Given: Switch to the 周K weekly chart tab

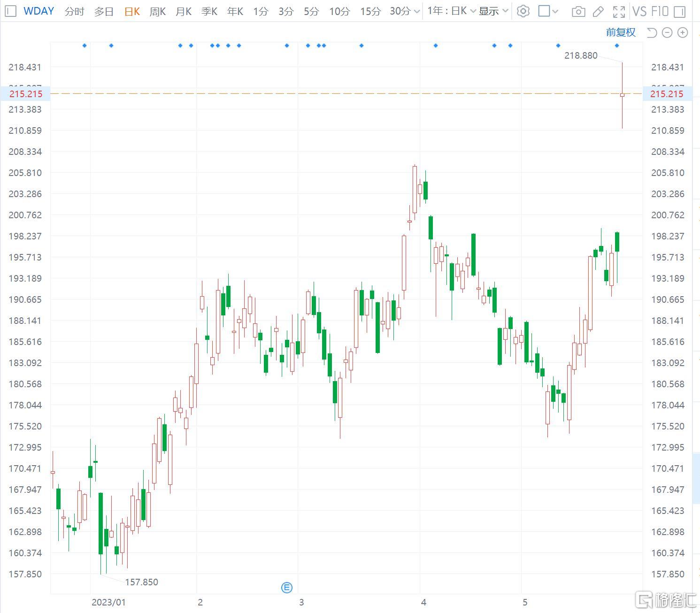Looking at the screenshot, I should point(157,11).
